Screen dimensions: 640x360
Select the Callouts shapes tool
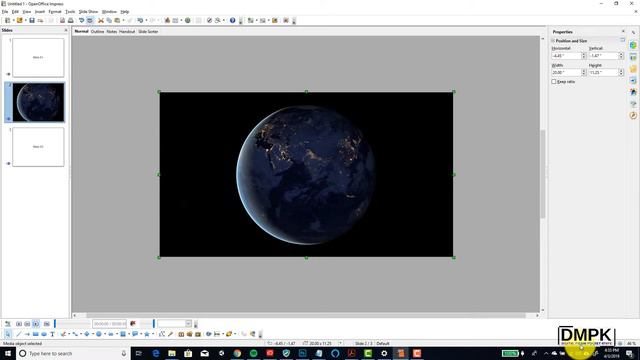point(135,334)
